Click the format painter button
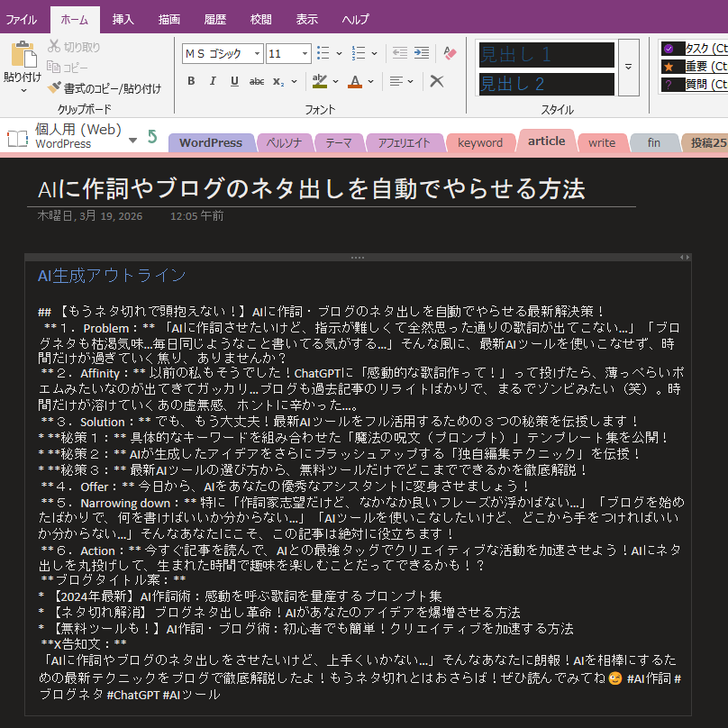This screenshot has width=728, height=728. pyautogui.click(x=105, y=88)
